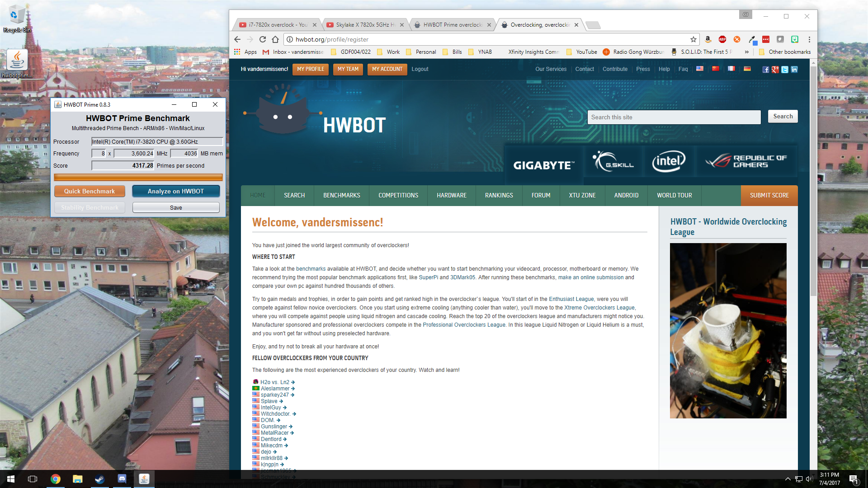Open the SuperPi benchmark link

click(428, 277)
